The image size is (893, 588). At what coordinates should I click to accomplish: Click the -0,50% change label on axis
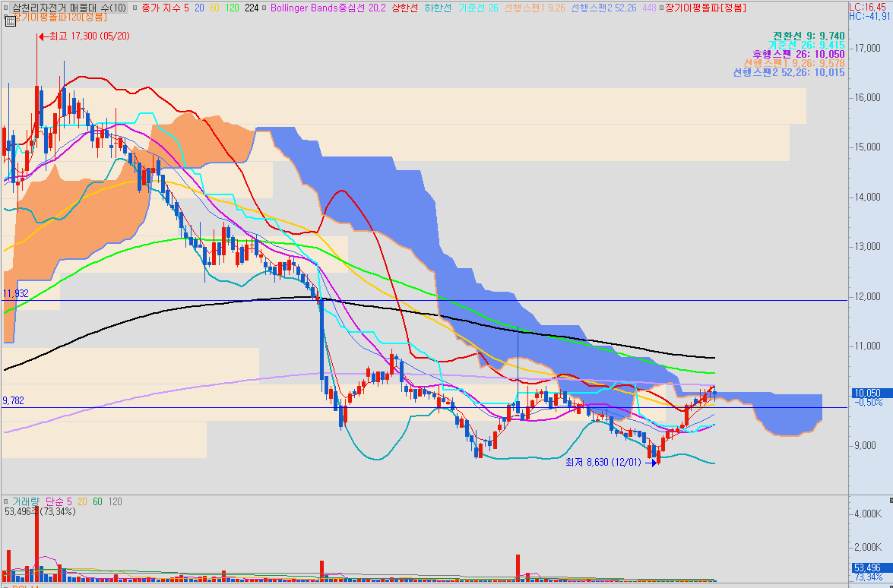click(x=869, y=402)
